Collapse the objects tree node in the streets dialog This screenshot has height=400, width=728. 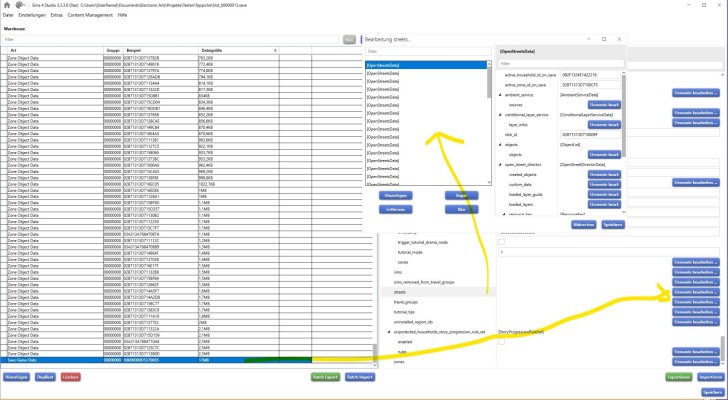500,145
